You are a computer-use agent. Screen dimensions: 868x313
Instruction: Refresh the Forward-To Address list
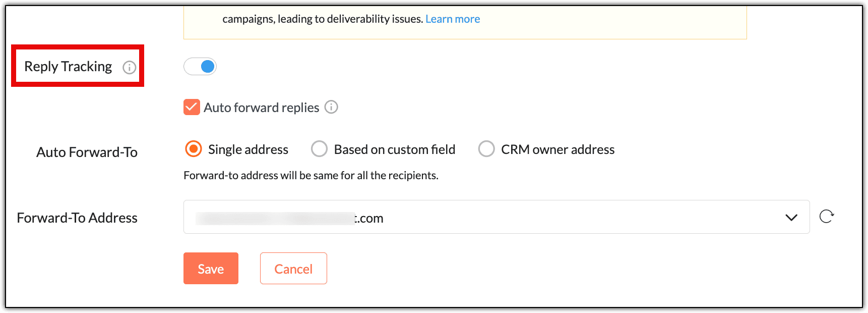[826, 217]
